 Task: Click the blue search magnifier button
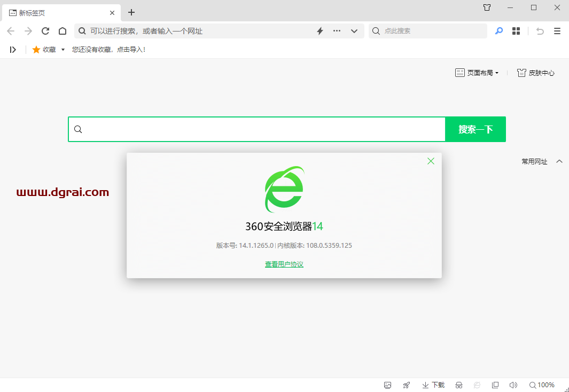499,31
